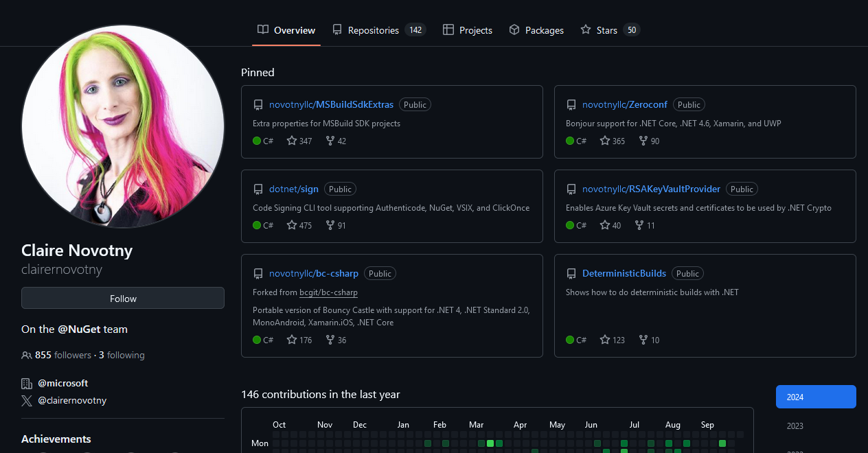
Task: Open the 3 following list
Action: [x=122, y=355]
